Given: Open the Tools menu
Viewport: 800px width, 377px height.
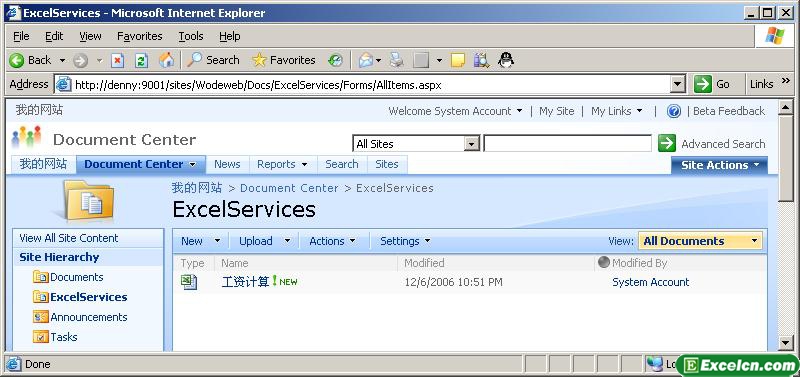Looking at the screenshot, I should pos(191,36).
